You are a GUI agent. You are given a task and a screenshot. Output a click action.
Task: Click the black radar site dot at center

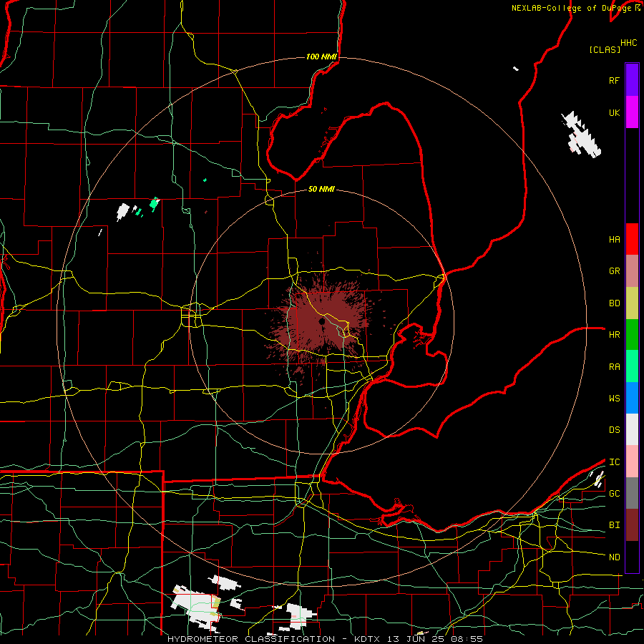(322, 321)
